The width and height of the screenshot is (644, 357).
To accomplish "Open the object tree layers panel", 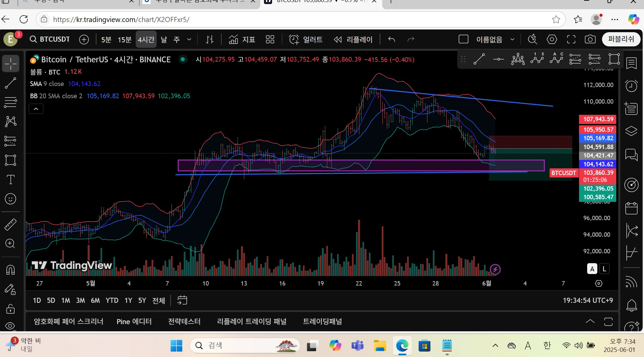I will 631,131.
